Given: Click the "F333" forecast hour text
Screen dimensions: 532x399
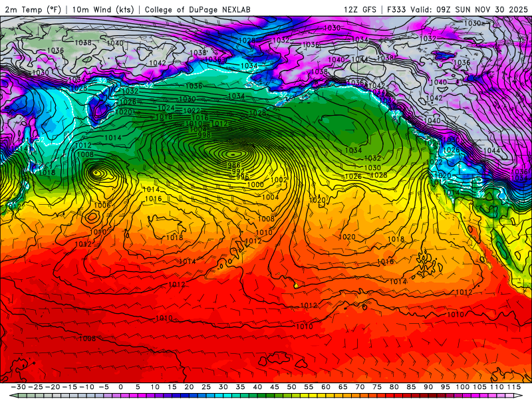Looking at the screenshot, I should [x=396, y=9].
